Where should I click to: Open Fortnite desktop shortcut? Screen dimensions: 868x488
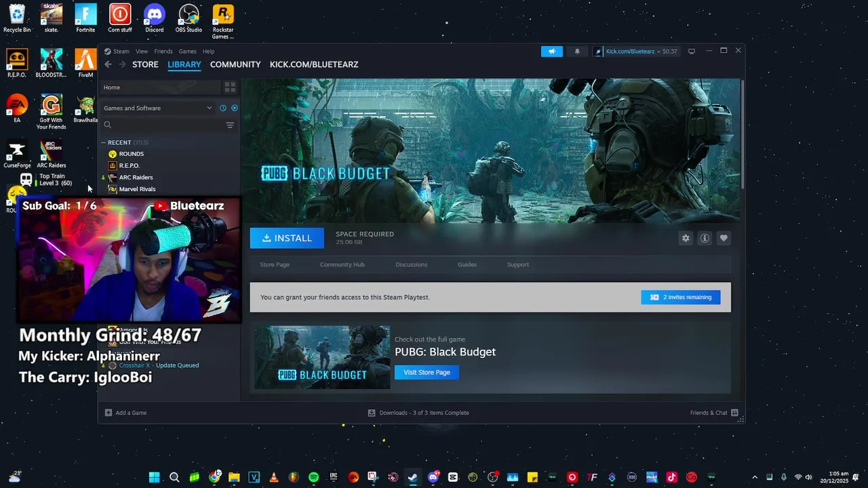(x=85, y=18)
